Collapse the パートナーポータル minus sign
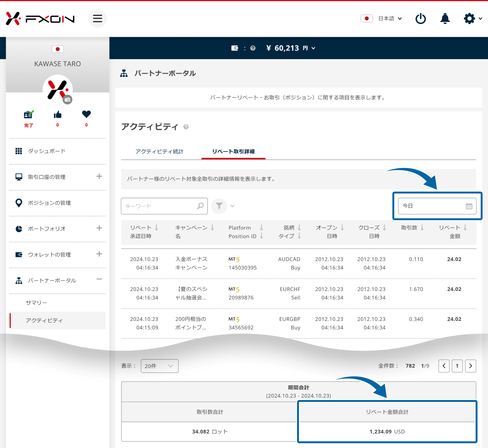This screenshot has height=448, width=488. (99, 279)
